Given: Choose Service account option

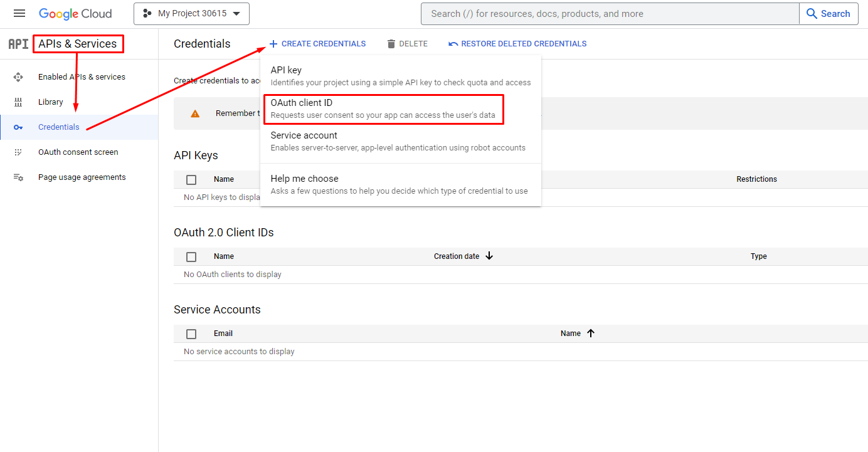Looking at the screenshot, I should click(401, 142).
